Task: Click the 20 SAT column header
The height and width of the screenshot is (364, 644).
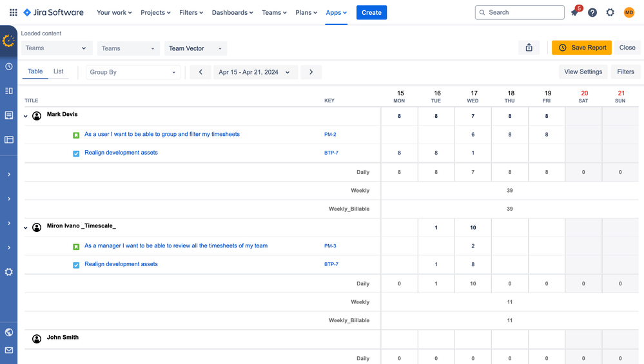Action: click(x=583, y=97)
